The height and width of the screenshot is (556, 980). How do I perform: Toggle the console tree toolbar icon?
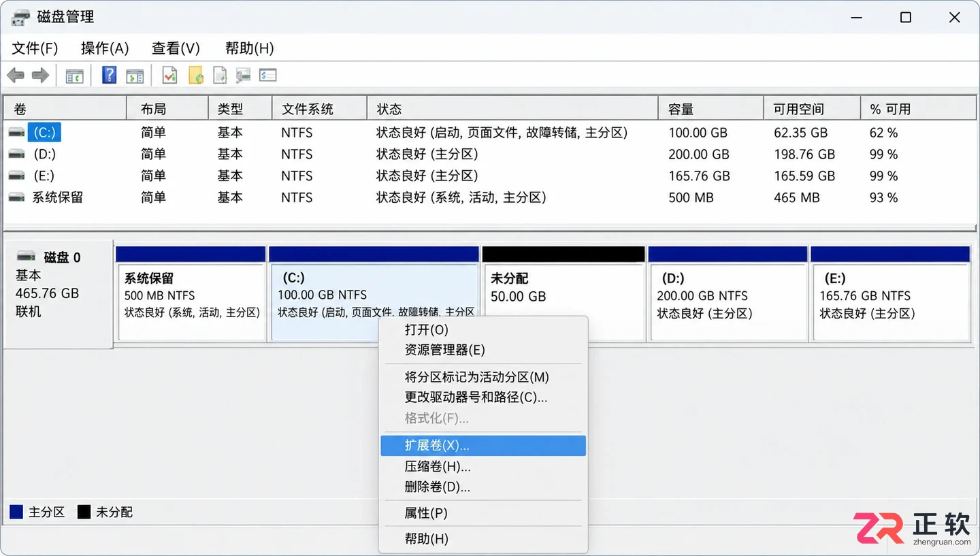pos(74,76)
